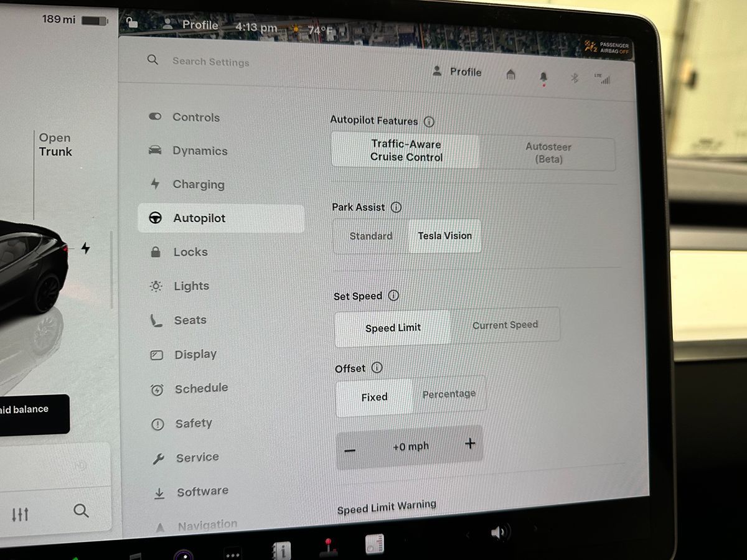Image resolution: width=747 pixels, height=560 pixels.
Task: Open the energy/calendar app icon in bottom bar
Action: pos(374,544)
